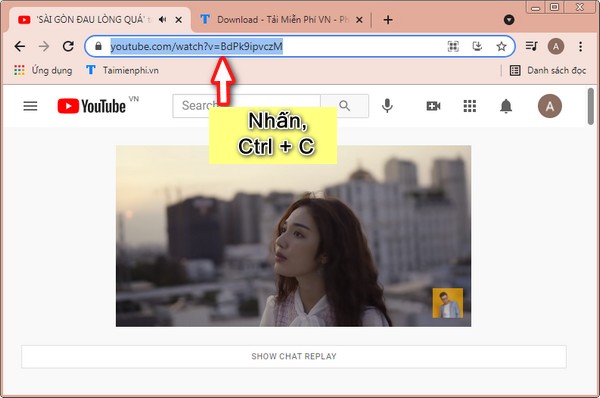Open the media control icon in toolbar
The height and width of the screenshot is (398, 600).
pos(531,46)
